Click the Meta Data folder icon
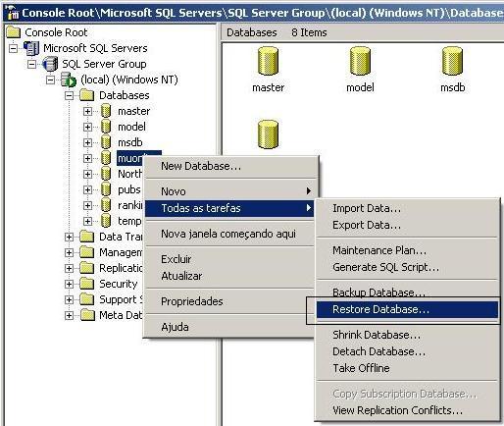 click(x=87, y=315)
